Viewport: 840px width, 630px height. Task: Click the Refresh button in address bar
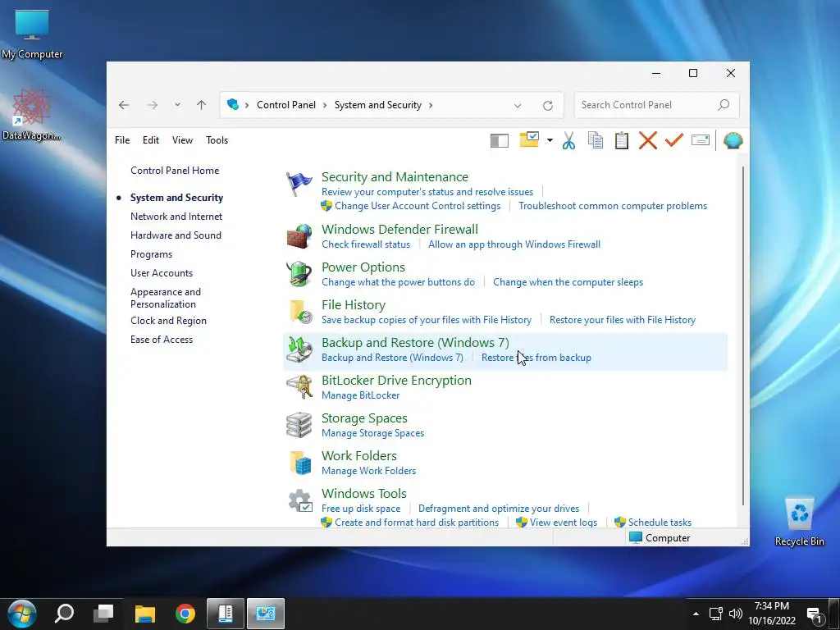[547, 106]
